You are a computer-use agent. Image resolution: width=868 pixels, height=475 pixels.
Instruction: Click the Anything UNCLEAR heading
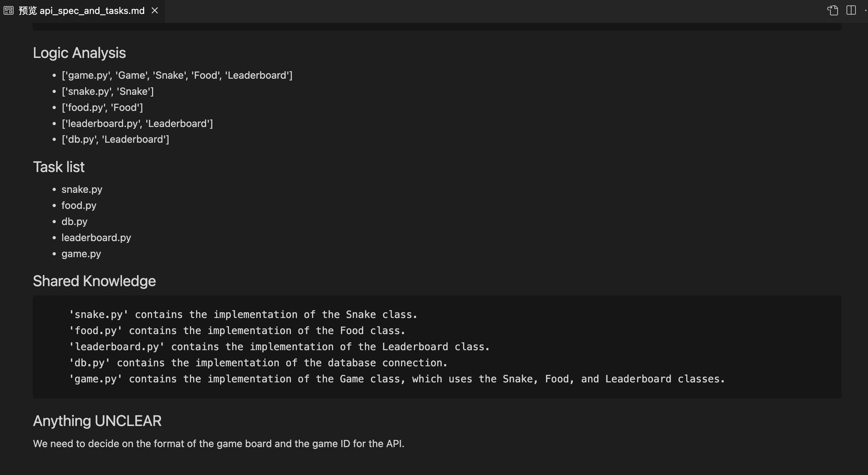click(97, 421)
